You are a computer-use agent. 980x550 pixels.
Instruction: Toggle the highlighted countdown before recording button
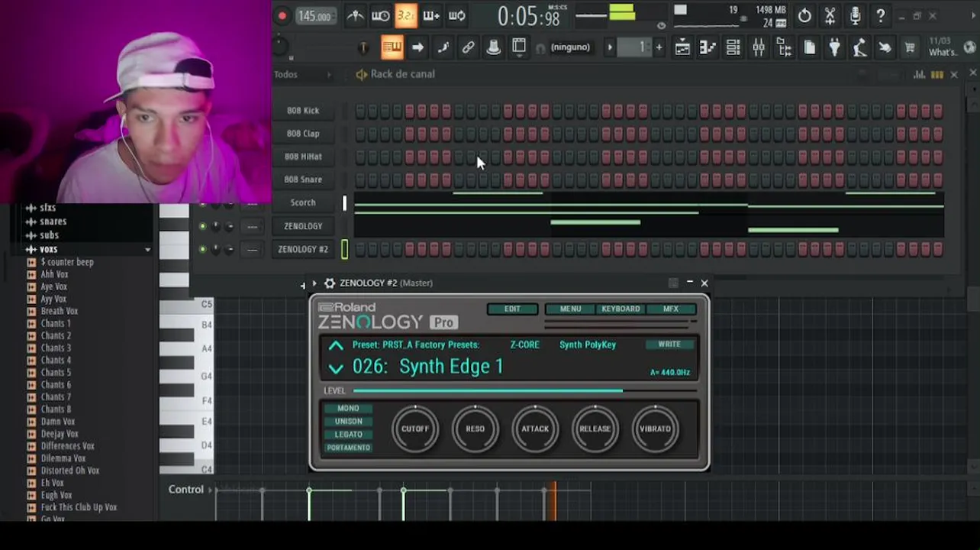pyautogui.click(x=405, y=15)
